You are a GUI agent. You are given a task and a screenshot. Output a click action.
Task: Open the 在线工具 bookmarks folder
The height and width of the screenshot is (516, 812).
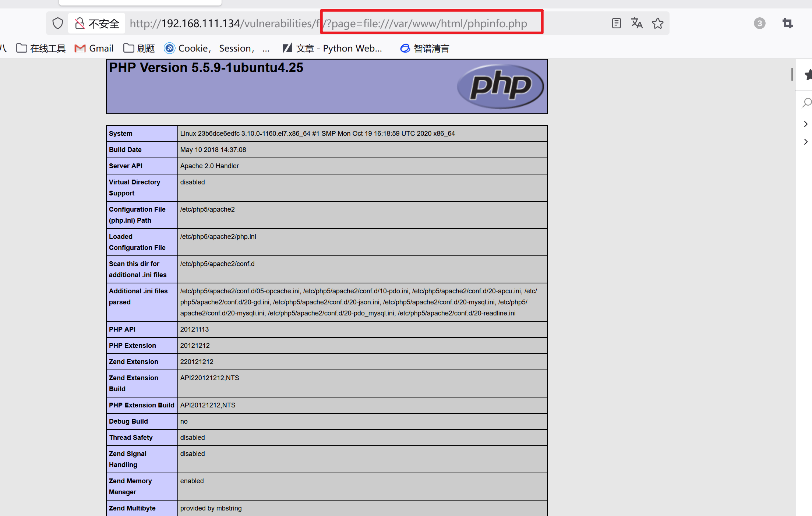[41, 49]
